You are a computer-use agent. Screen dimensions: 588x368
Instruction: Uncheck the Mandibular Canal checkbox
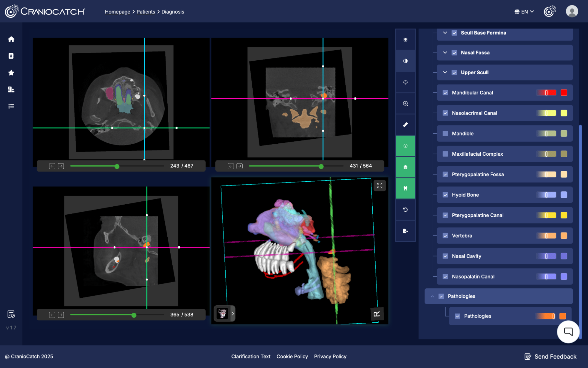(x=445, y=93)
